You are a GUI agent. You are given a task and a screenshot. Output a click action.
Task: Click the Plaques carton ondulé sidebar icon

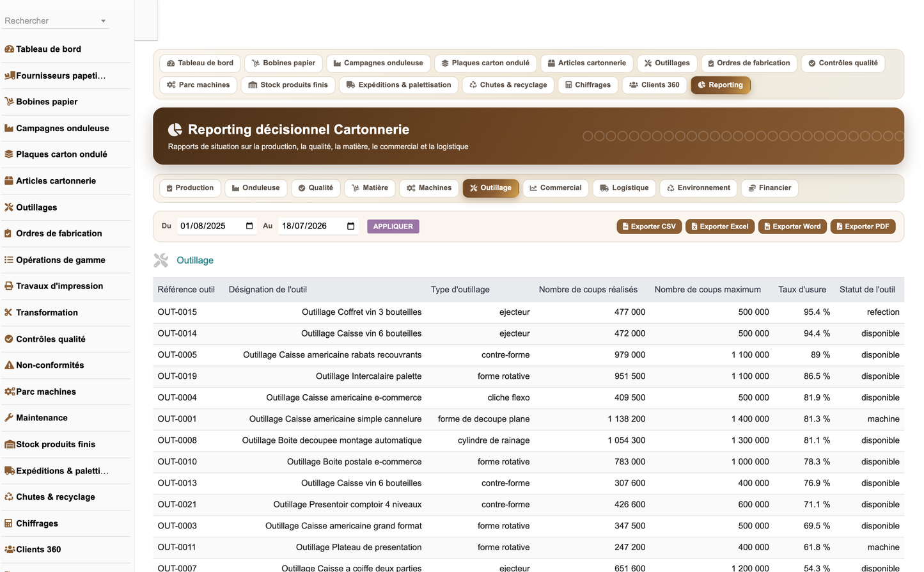tap(9, 154)
